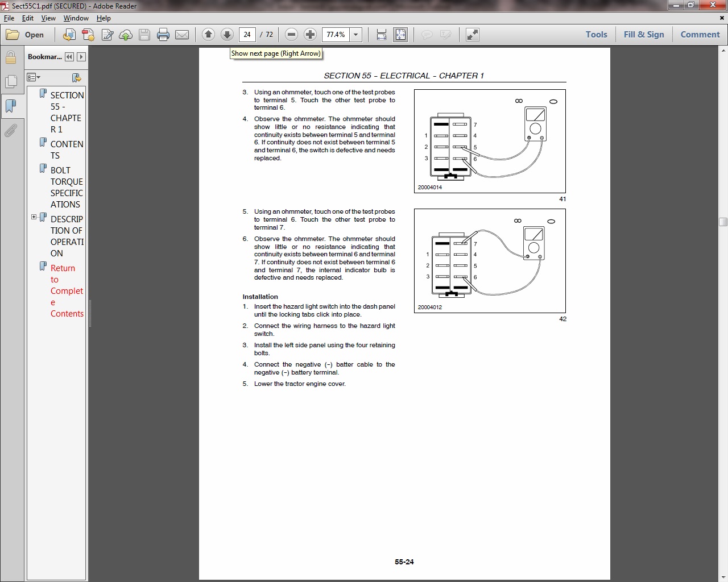Open the bookmark options menu dropdown
This screenshot has width=728, height=582.
[x=34, y=77]
